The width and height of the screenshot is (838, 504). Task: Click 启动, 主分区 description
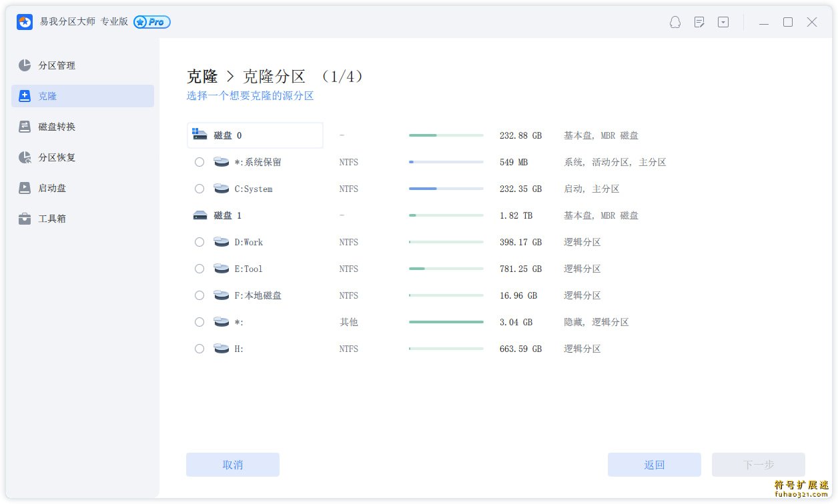pyautogui.click(x=592, y=189)
